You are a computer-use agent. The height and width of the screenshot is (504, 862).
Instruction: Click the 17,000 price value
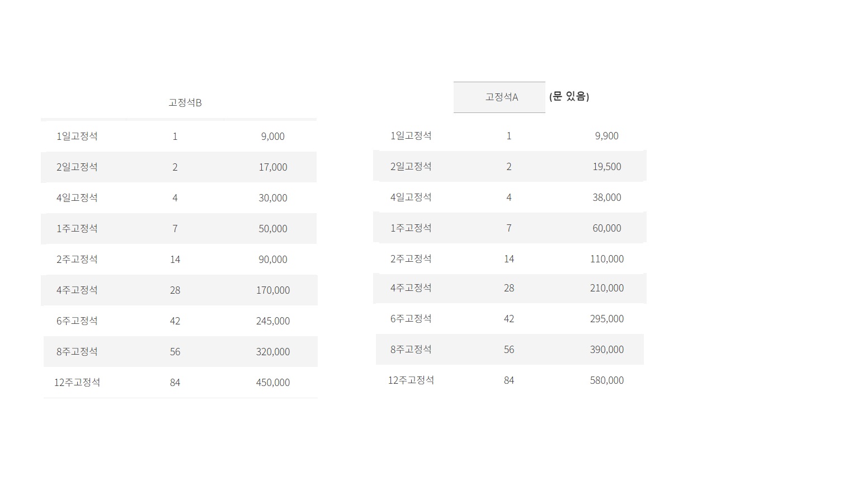coord(273,167)
